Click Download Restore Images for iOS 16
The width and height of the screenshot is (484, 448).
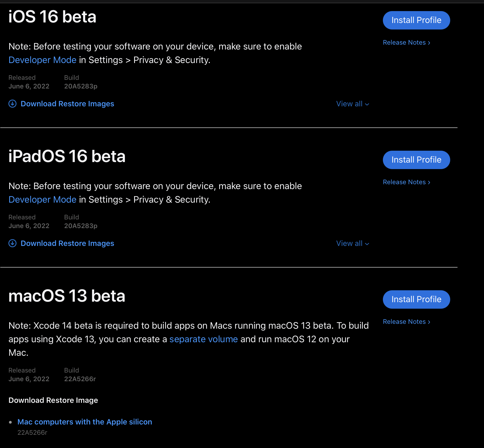point(67,104)
